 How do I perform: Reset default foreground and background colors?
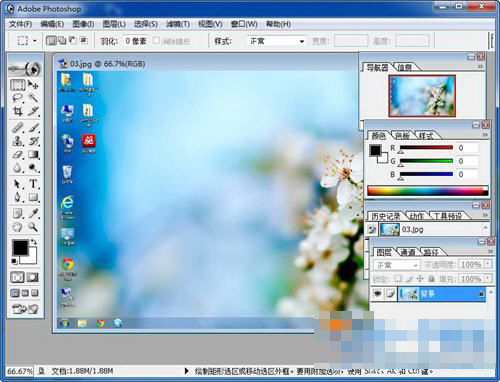14,261
